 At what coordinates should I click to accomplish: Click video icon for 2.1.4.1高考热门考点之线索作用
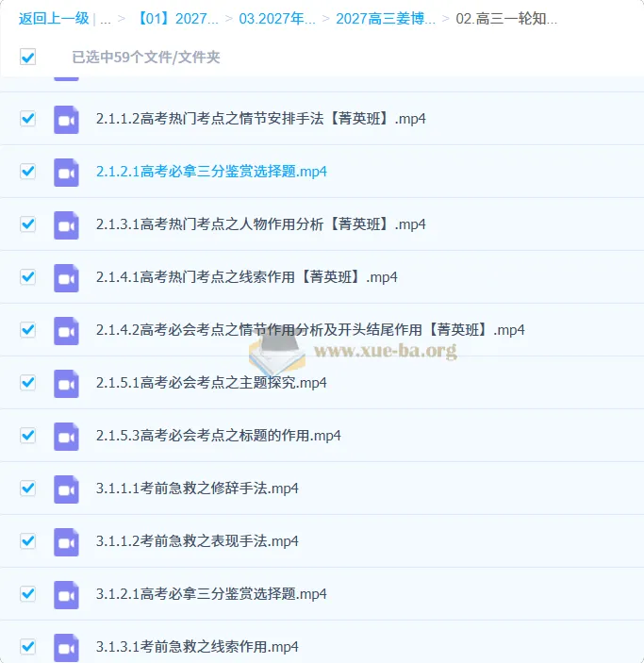[x=66, y=278]
